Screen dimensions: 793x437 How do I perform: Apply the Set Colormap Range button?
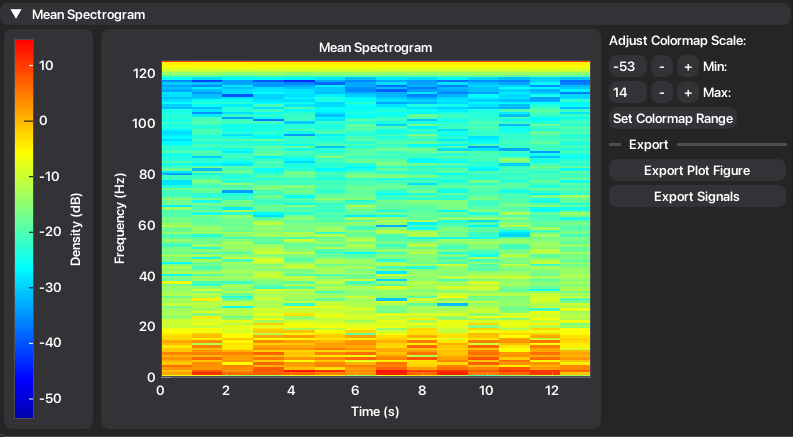(673, 118)
